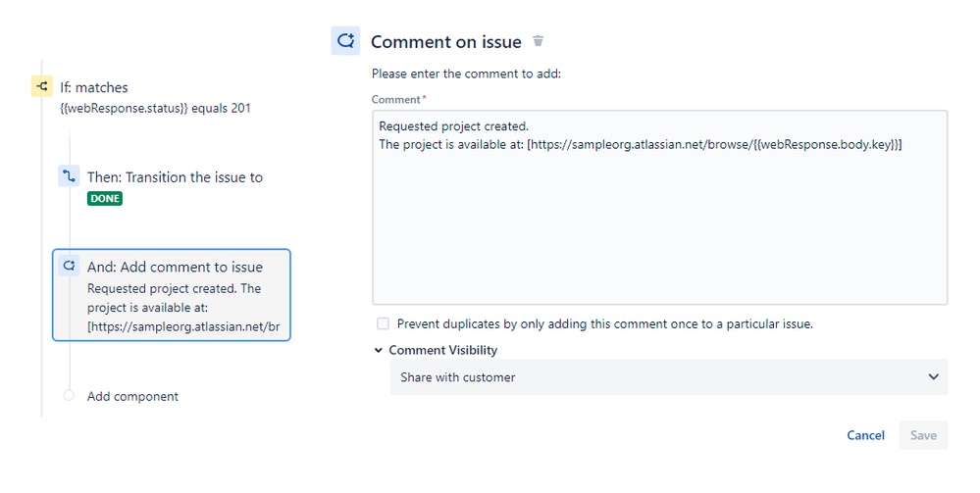
Task: Click inside the Comment text area
Action: 659,225
